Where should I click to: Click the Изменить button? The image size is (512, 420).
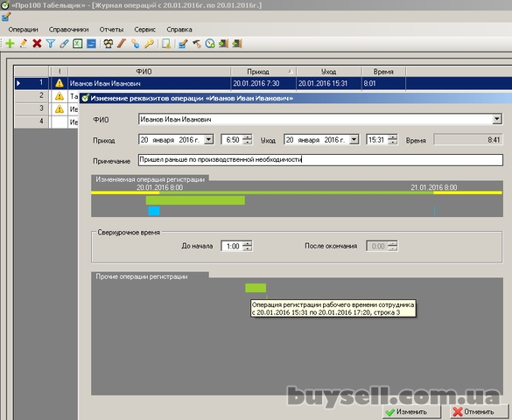[411, 412]
